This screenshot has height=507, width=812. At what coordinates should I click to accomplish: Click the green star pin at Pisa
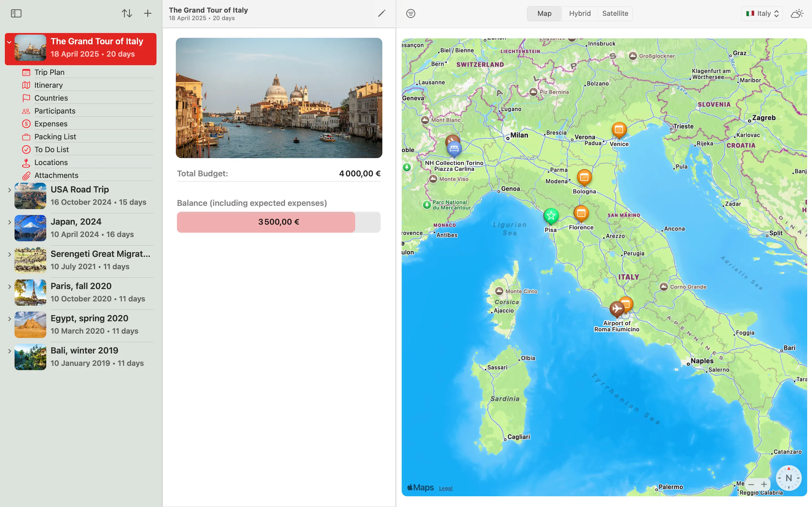click(551, 215)
